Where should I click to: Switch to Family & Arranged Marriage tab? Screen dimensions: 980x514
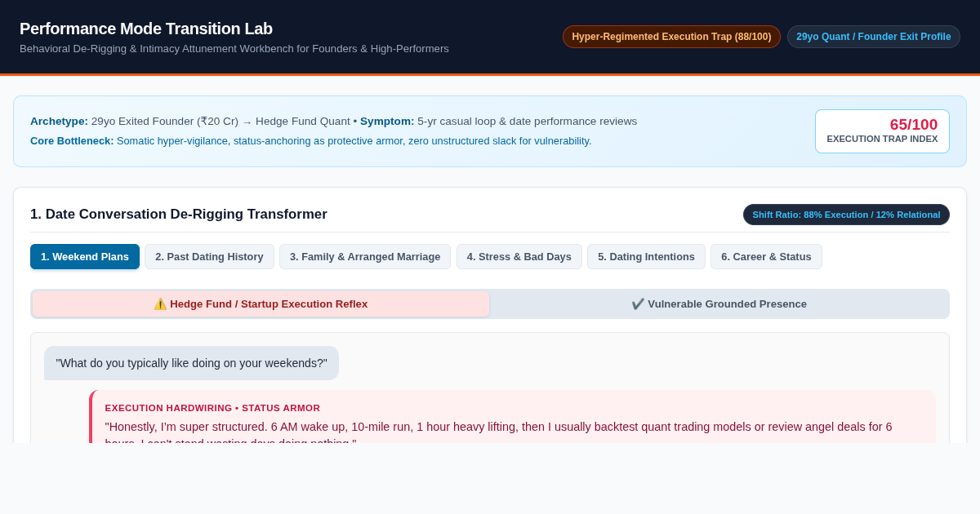(365, 257)
